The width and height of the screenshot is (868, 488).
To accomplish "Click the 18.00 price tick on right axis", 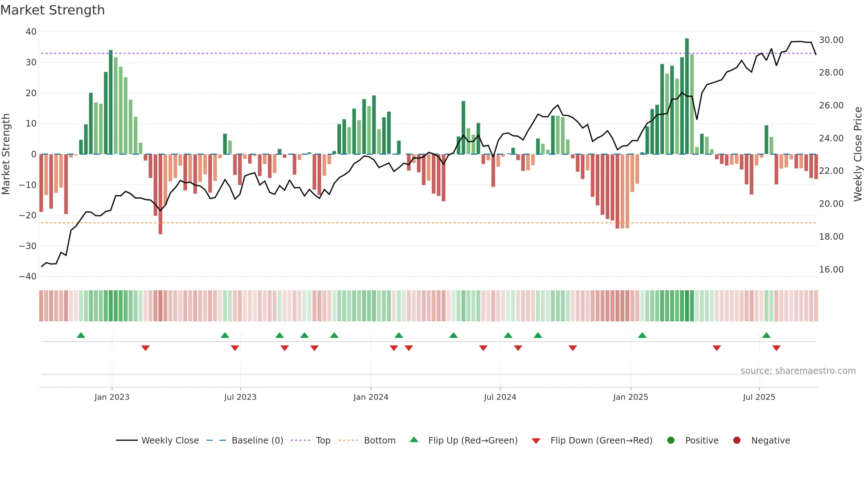I will [x=831, y=237].
